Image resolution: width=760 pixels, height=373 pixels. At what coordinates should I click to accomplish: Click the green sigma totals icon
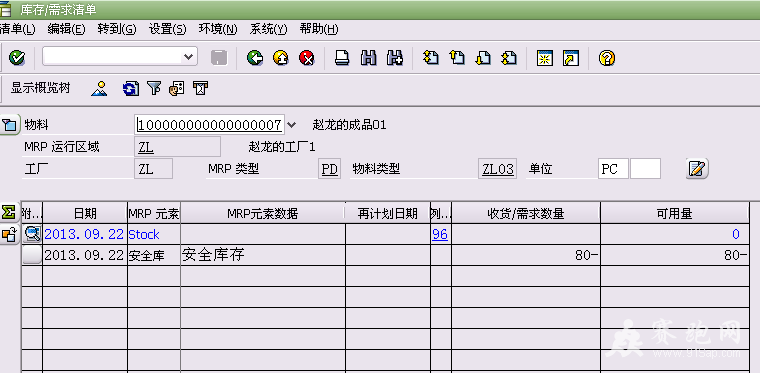point(8,212)
